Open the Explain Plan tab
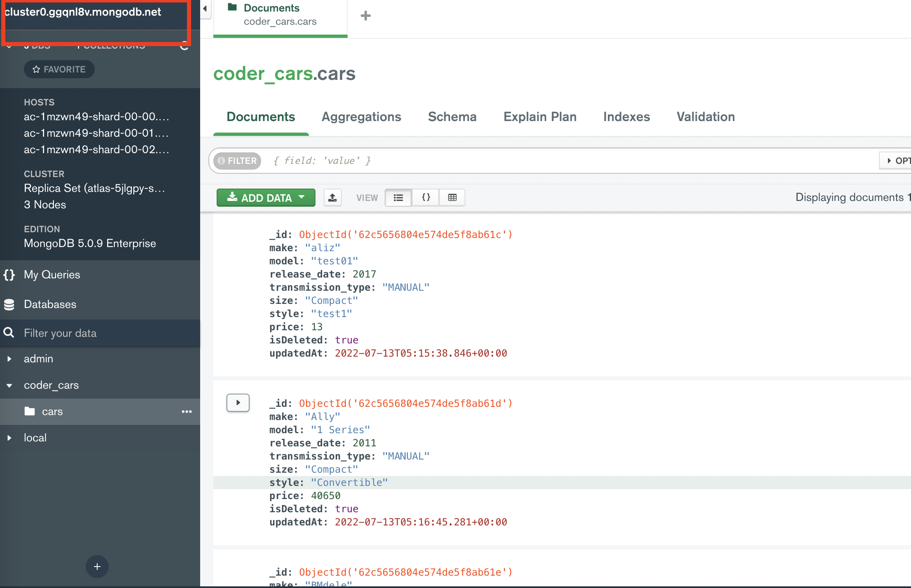Screen dimensions: 911x588 [x=540, y=117]
